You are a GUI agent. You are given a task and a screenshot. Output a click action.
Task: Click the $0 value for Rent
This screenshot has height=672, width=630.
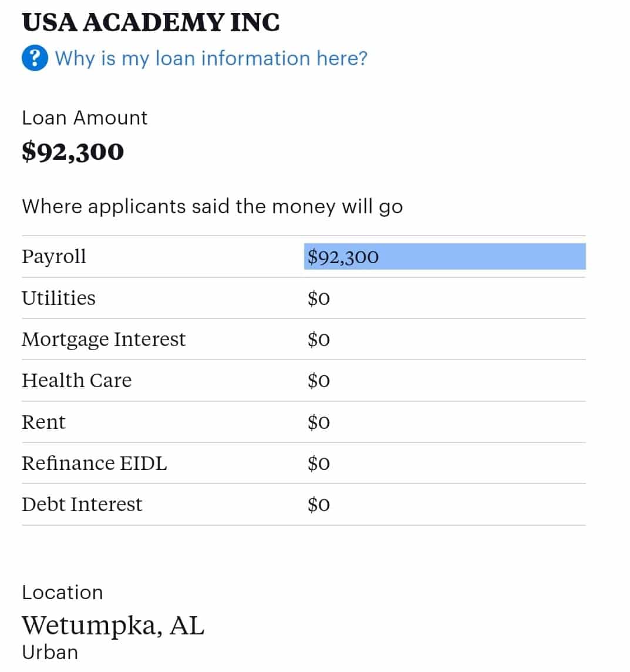click(x=319, y=422)
